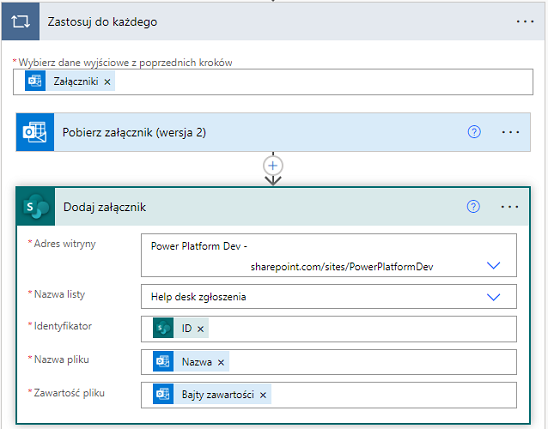Screen dimensions: 548x429
Task: Open ellipsis menu for Dodaj załącznik
Action: [510, 207]
